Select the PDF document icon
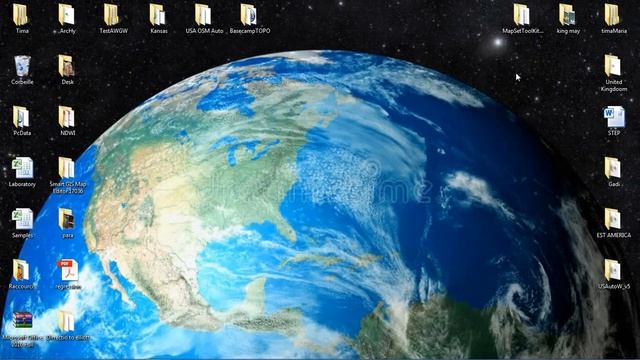 pyautogui.click(x=68, y=270)
